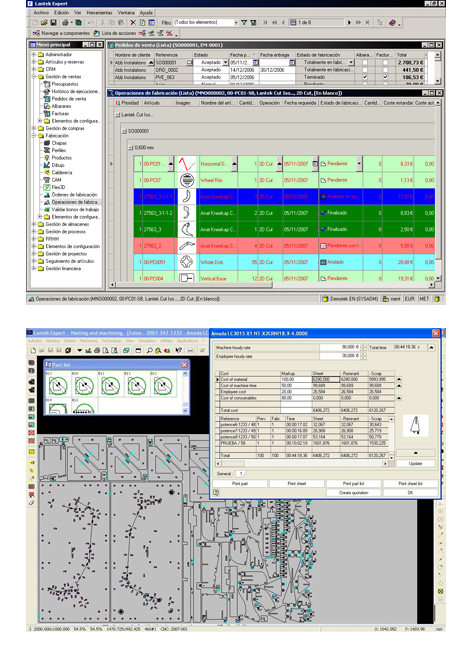Click Create quotation button
Viewport: 455px width, 650px height.
[353, 492]
